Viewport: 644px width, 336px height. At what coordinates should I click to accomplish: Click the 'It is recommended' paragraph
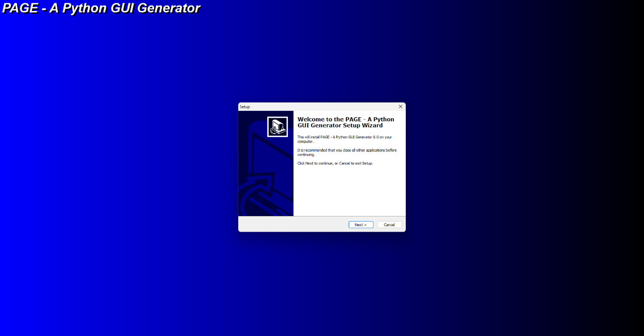click(x=347, y=152)
